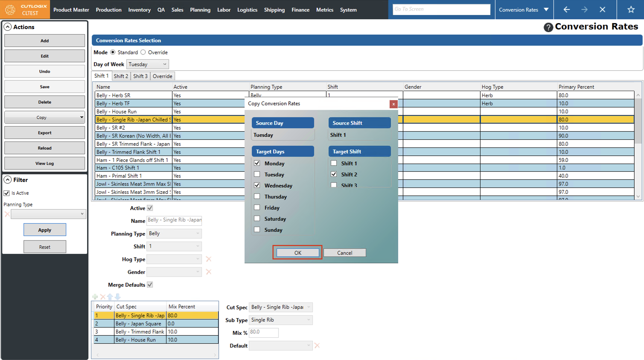
Task: Open the Inventory menu
Action: pos(139,10)
